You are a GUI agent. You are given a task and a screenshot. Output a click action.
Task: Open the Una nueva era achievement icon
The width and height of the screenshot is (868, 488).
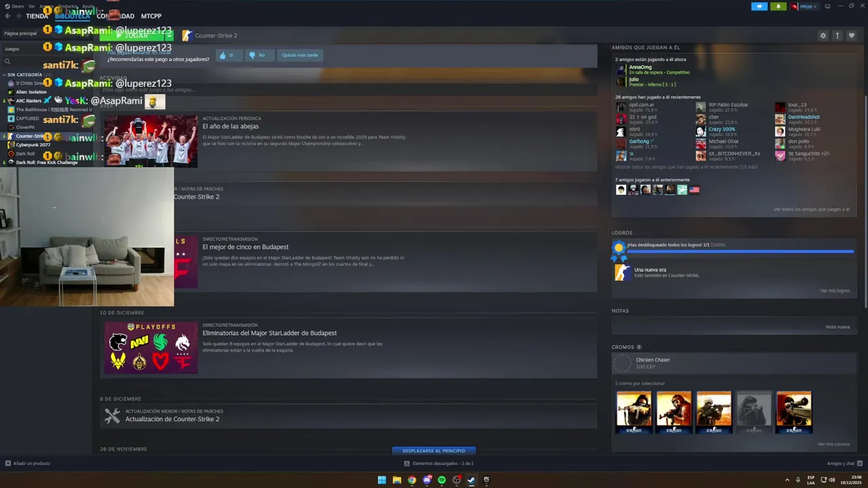(622, 272)
